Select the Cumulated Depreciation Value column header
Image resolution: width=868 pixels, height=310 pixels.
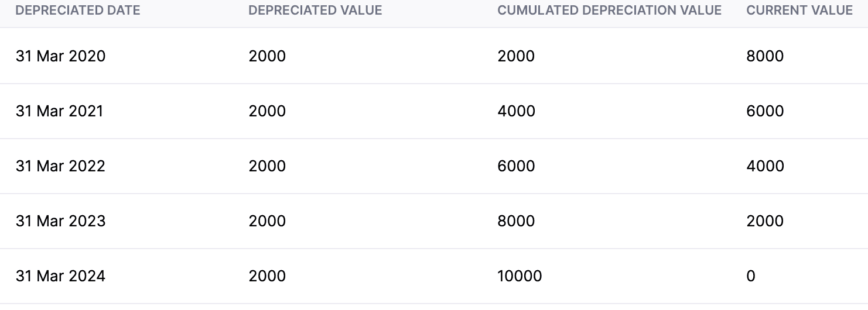[609, 11]
